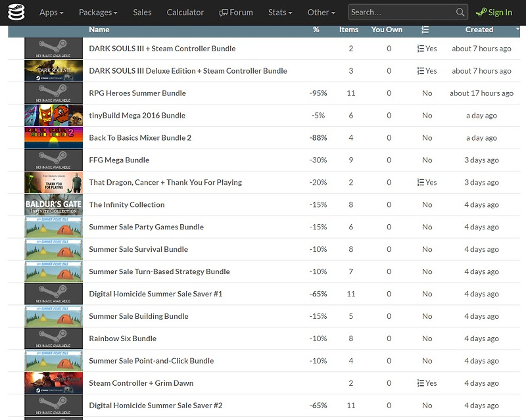The image size is (526, 420).
Task: Open Summer Sale Party Games Bundle
Action: [x=146, y=227]
